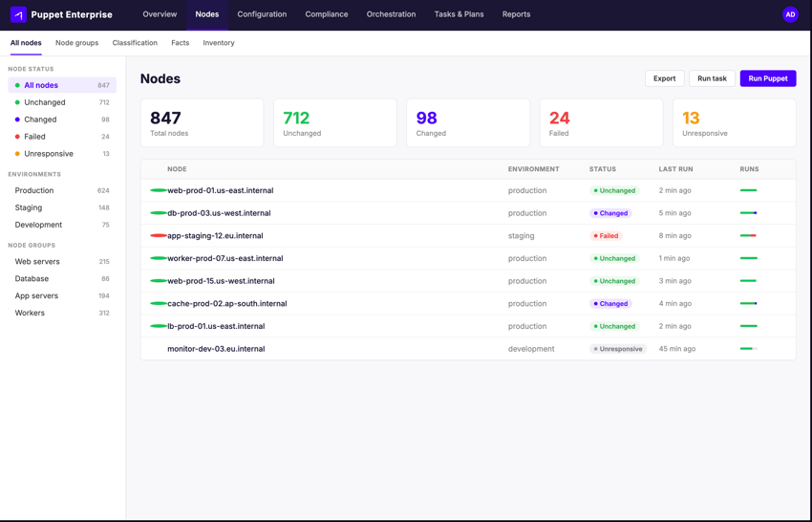Screen dimensions: 812x522
Task: Select the Web servers node group
Action: [x=37, y=261]
